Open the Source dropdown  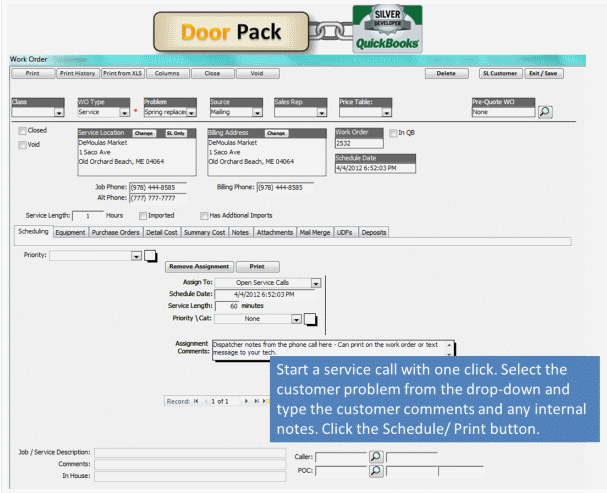[257, 113]
